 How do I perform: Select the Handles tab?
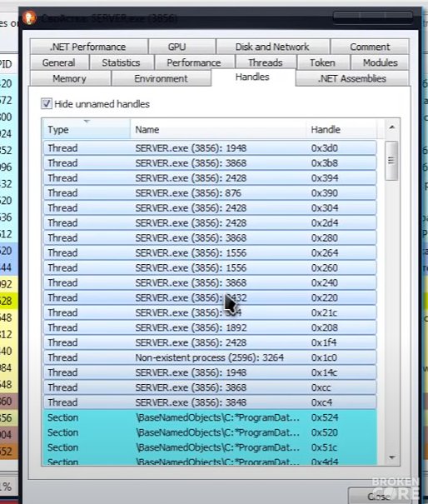coord(253,77)
